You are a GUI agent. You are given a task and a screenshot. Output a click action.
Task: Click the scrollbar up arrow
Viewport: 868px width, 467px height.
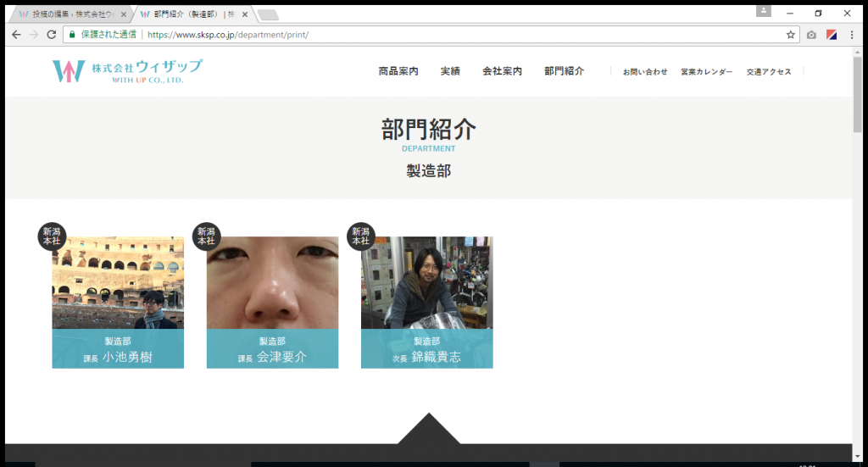858,52
